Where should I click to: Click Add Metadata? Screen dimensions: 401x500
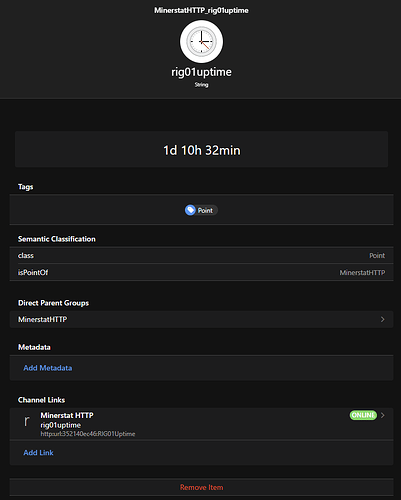48,368
